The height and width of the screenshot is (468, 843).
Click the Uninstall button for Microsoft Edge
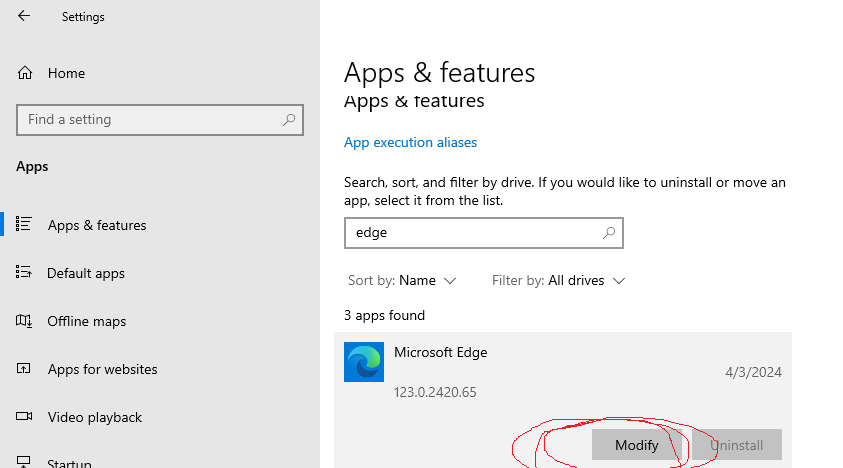coord(737,445)
